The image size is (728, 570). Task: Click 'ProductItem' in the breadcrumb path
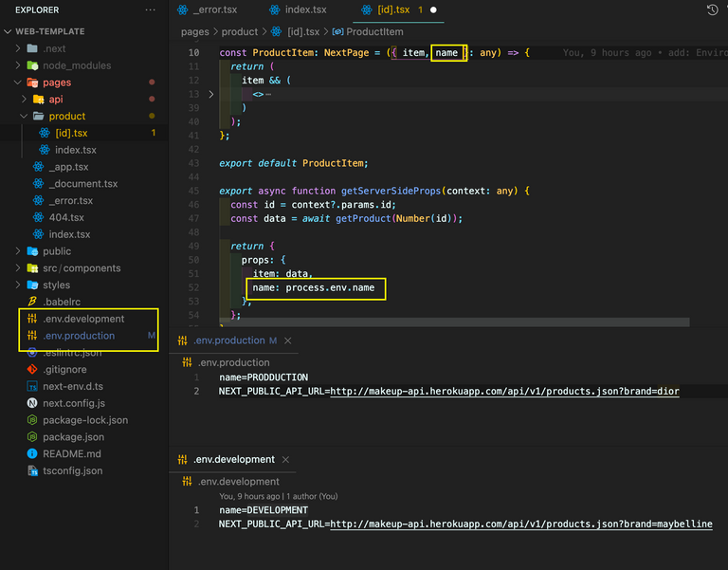click(374, 31)
